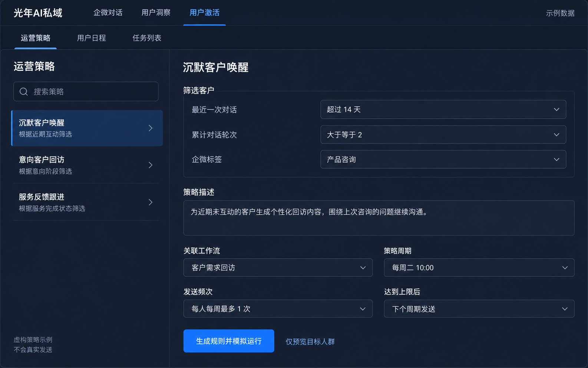Open the 策略周期 dropdown (每周二 10:00)
Image resolution: width=588 pixels, height=368 pixels.
click(x=479, y=267)
